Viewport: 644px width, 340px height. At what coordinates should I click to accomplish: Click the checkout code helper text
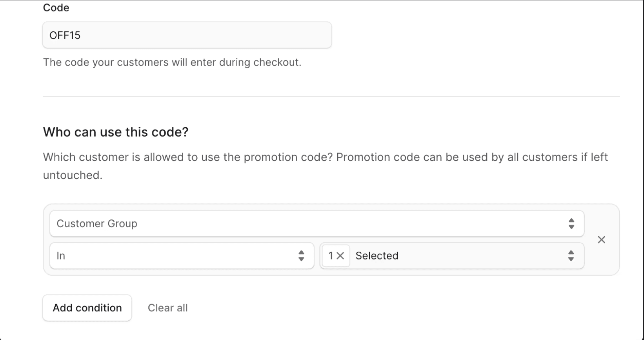coord(172,62)
